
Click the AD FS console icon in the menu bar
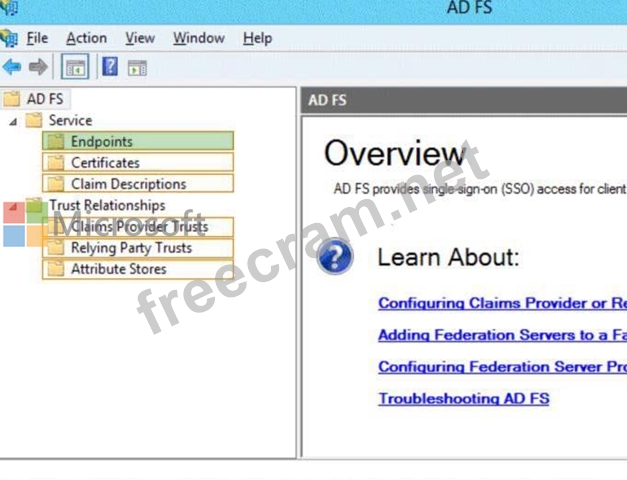coord(9,38)
